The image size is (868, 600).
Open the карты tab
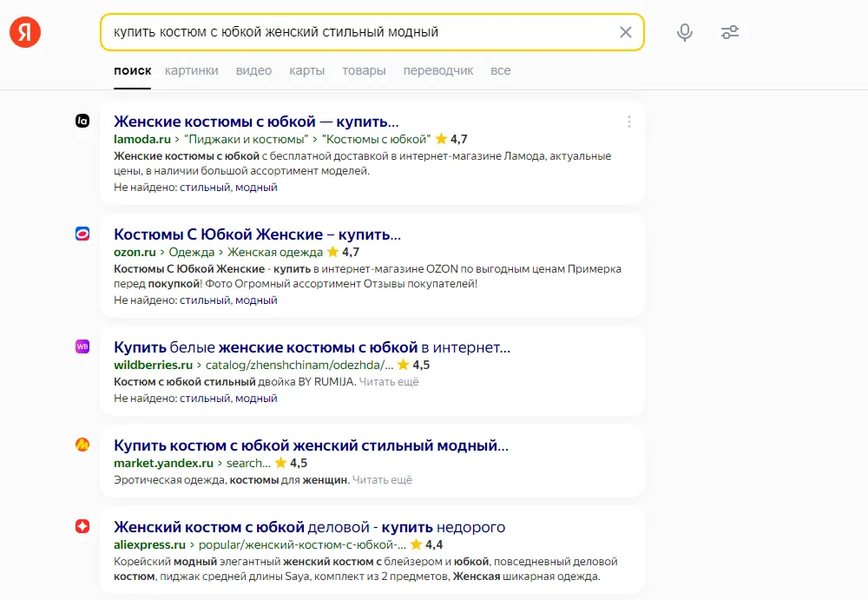306,71
